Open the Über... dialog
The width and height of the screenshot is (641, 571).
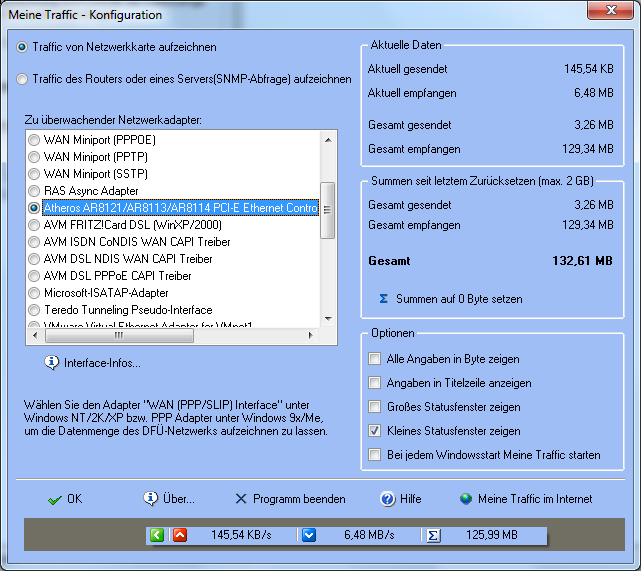[x=179, y=499]
